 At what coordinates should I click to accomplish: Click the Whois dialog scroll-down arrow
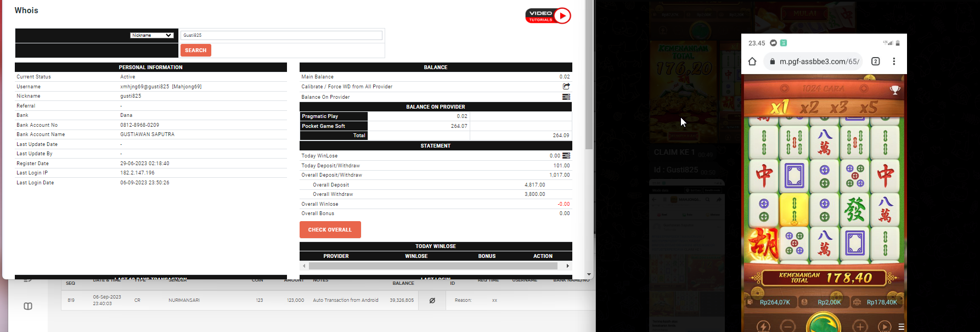tap(589, 274)
